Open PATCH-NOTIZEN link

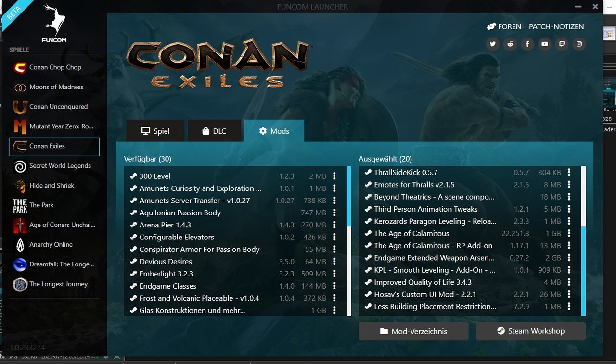click(x=556, y=26)
